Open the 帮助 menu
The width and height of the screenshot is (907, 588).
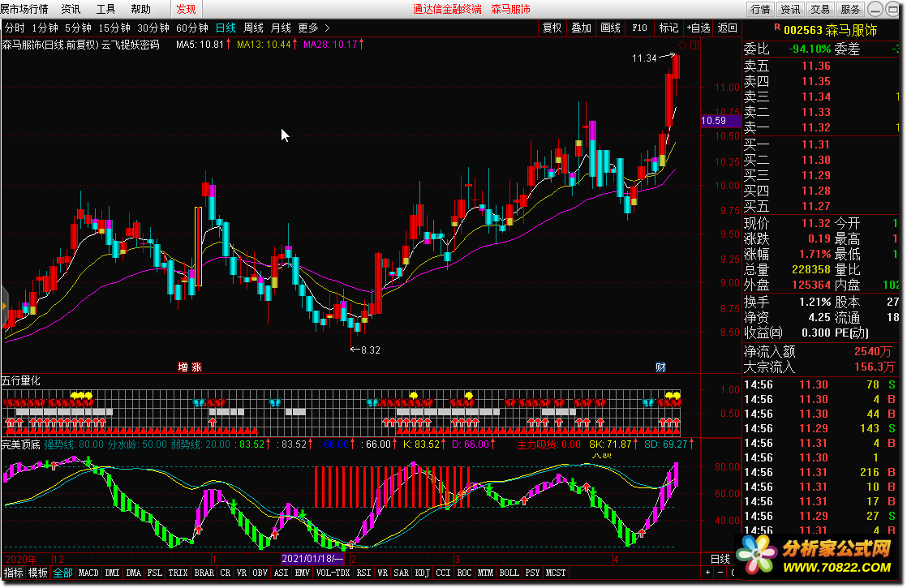pyautogui.click(x=140, y=9)
